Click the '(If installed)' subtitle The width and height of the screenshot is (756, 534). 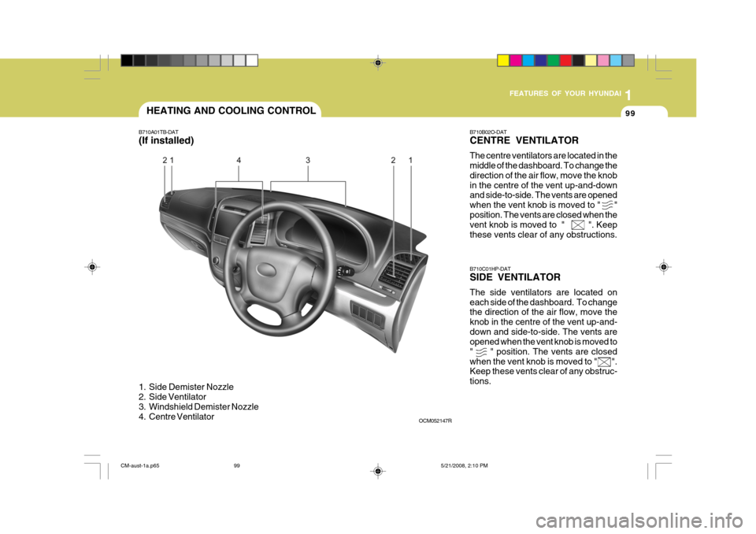pos(166,140)
